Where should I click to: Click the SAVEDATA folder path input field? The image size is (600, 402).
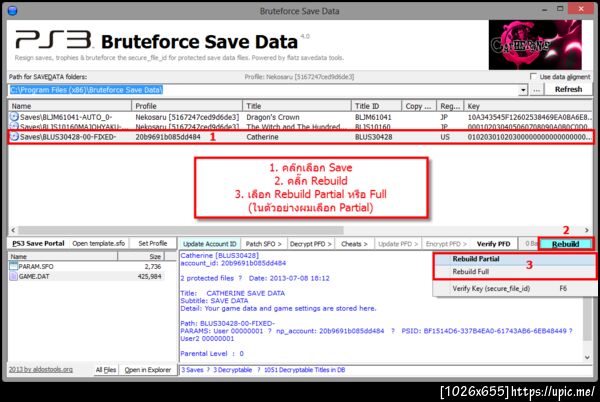click(263, 90)
